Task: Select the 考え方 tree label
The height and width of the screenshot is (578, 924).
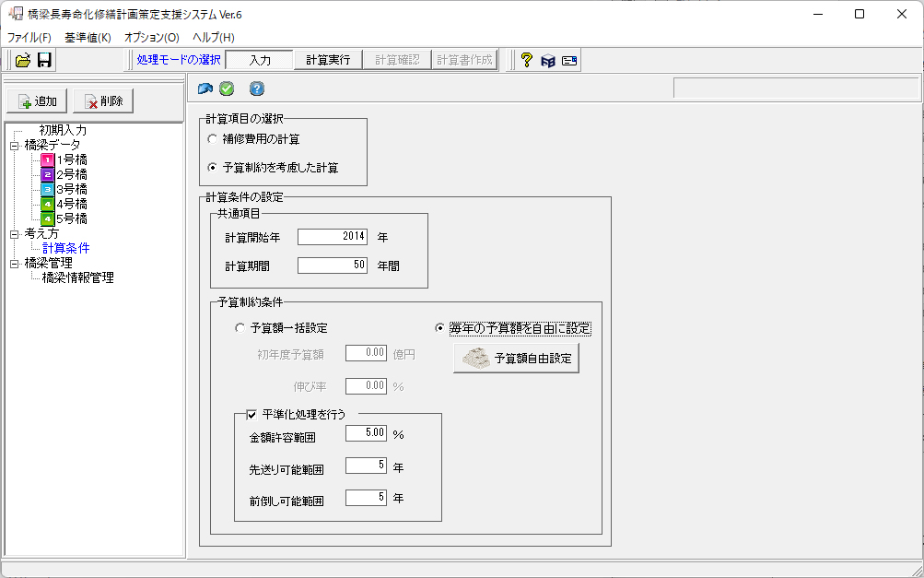Action: (x=41, y=233)
